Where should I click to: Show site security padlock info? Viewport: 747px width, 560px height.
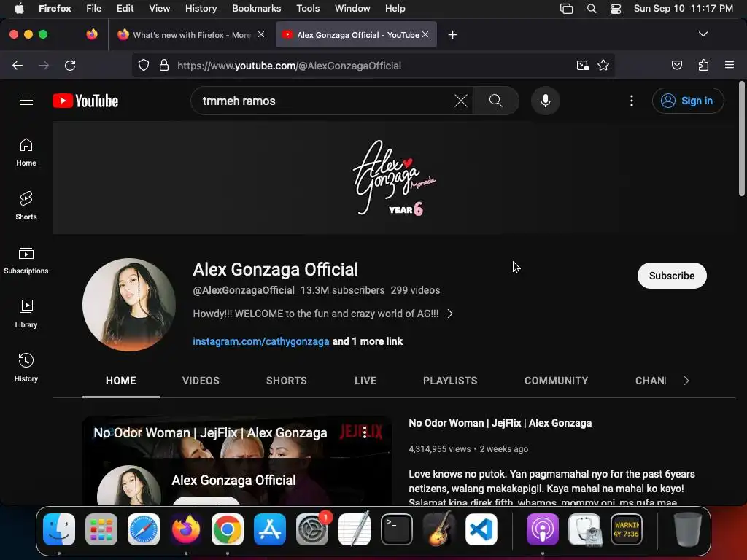pyautogui.click(x=164, y=66)
